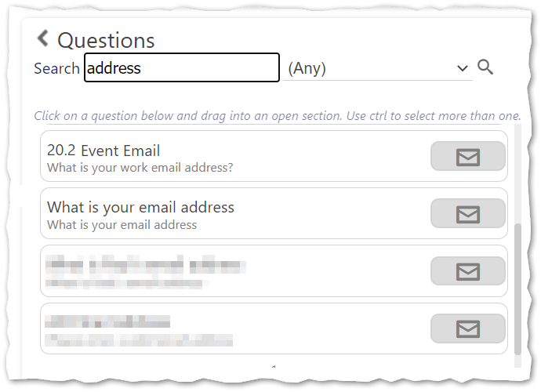
Task: Click the 'What is your work email address?' subtitle
Action: coord(140,167)
